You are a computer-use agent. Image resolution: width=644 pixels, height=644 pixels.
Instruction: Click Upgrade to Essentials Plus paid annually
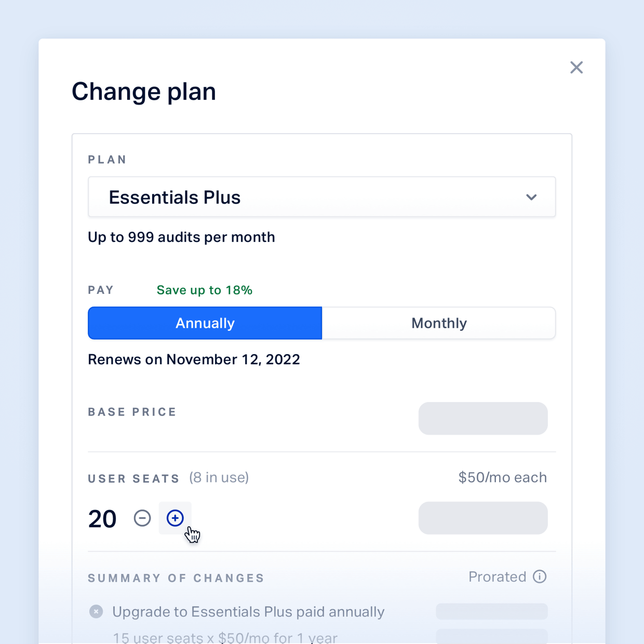pyautogui.click(x=248, y=612)
